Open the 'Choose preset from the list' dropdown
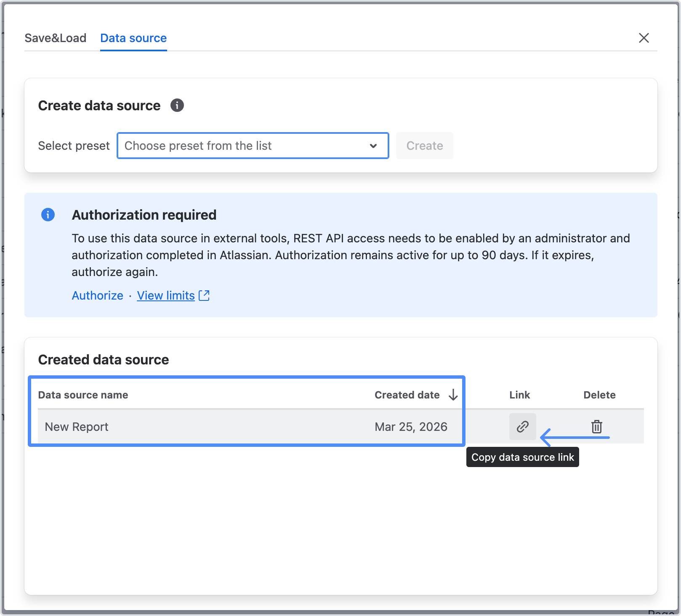Screen dimensions: 681x616 (x=253, y=146)
